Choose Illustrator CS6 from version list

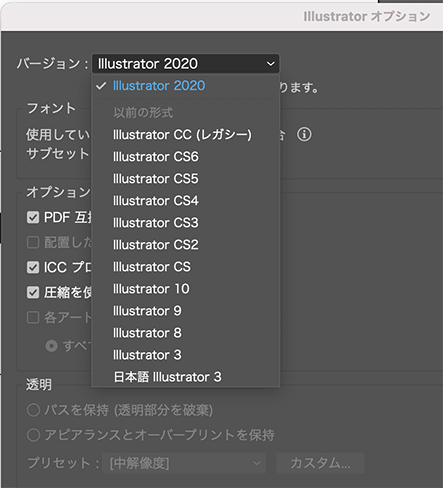[186, 157]
